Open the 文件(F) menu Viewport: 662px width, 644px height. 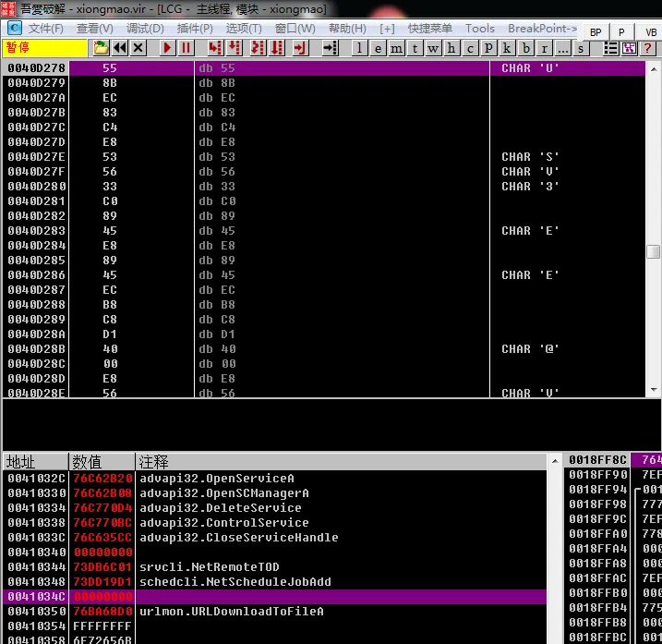click(x=45, y=29)
